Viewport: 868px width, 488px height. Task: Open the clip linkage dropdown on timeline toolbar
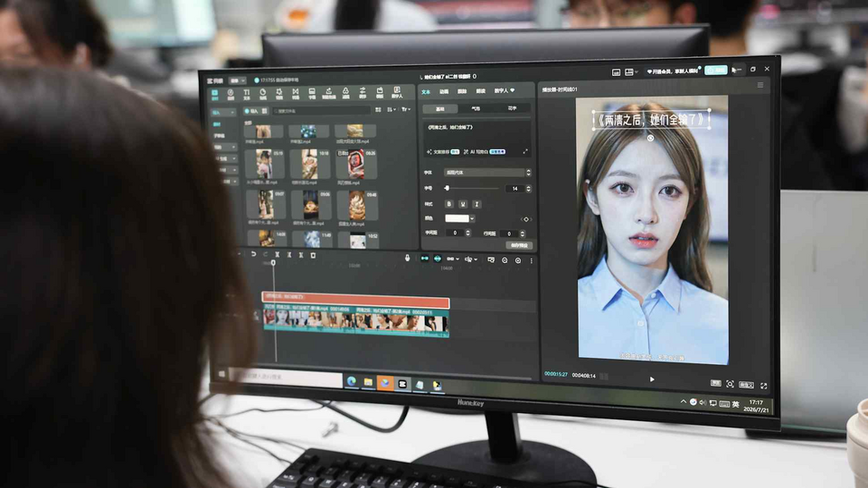click(452, 259)
